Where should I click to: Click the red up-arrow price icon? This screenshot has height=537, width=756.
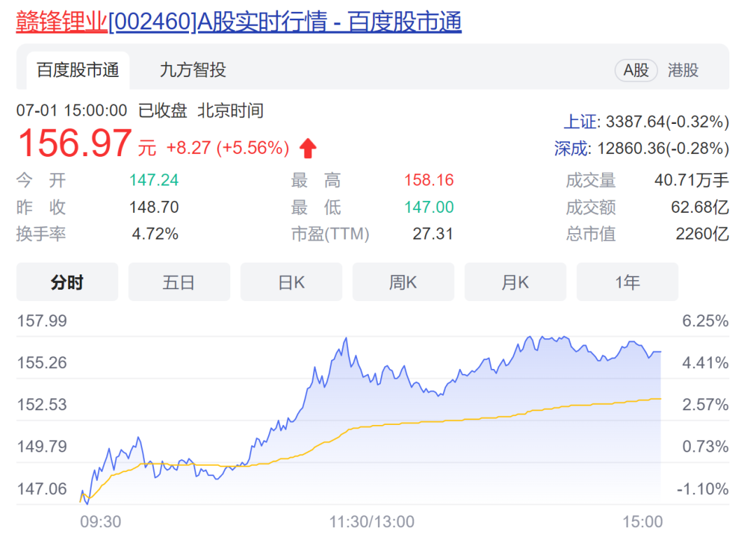click(308, 148)
